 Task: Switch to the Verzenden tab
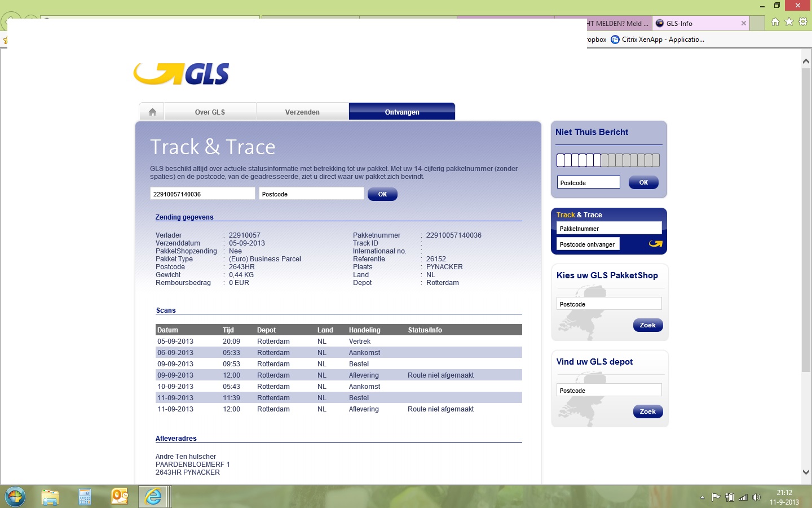pyautogui.click(x=302, y=112)
